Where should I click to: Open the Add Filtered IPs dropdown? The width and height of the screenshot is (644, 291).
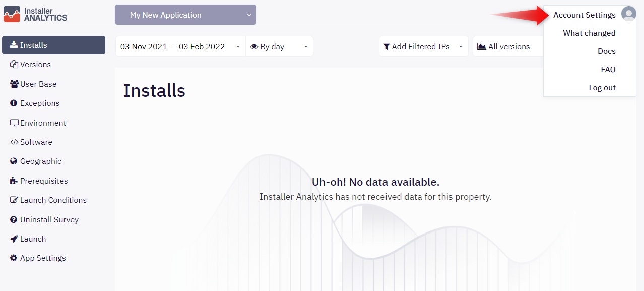click(423, 46)
